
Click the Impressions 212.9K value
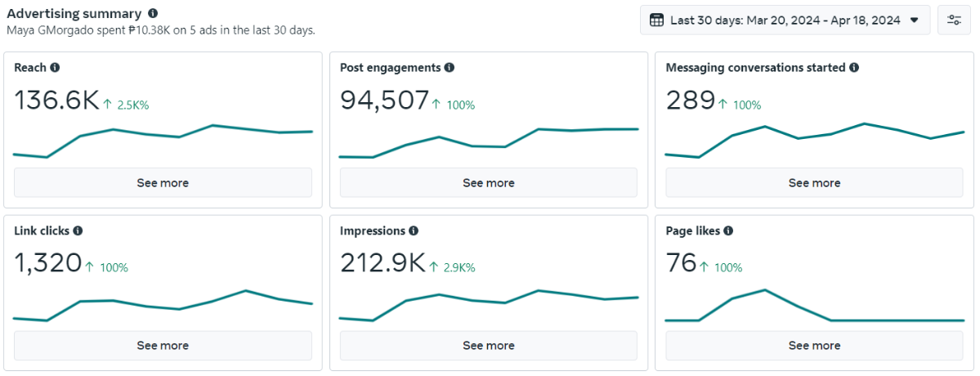tap(383, 263)
